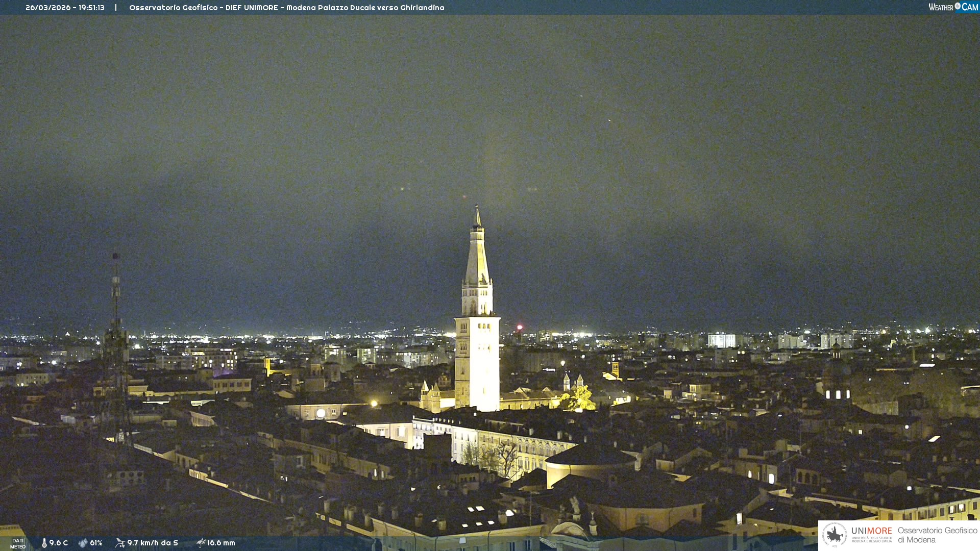Screen dimensions: 980x551
Task: Click the camera lens icon in WeatherCam logo
Action: click(958, 6)
